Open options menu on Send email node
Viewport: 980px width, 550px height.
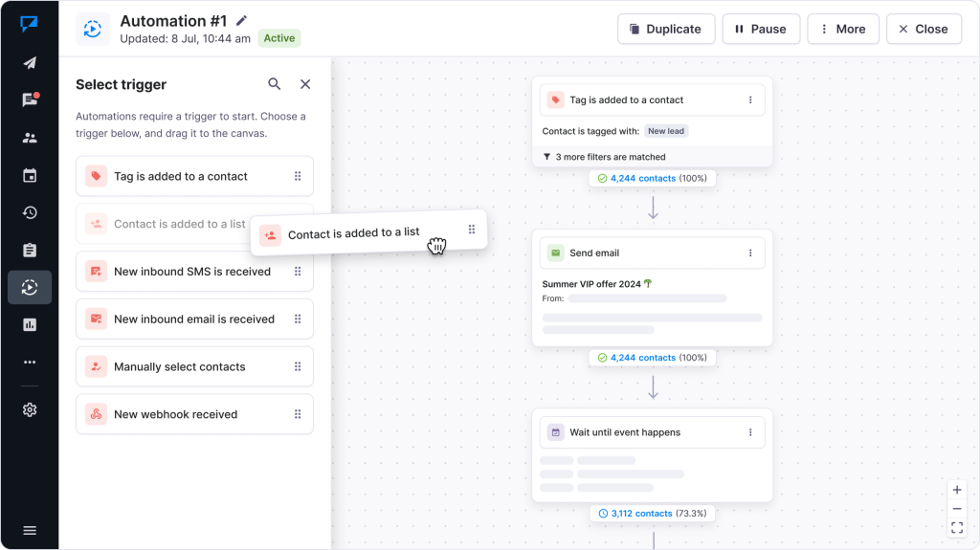click(x=750, y=253)
